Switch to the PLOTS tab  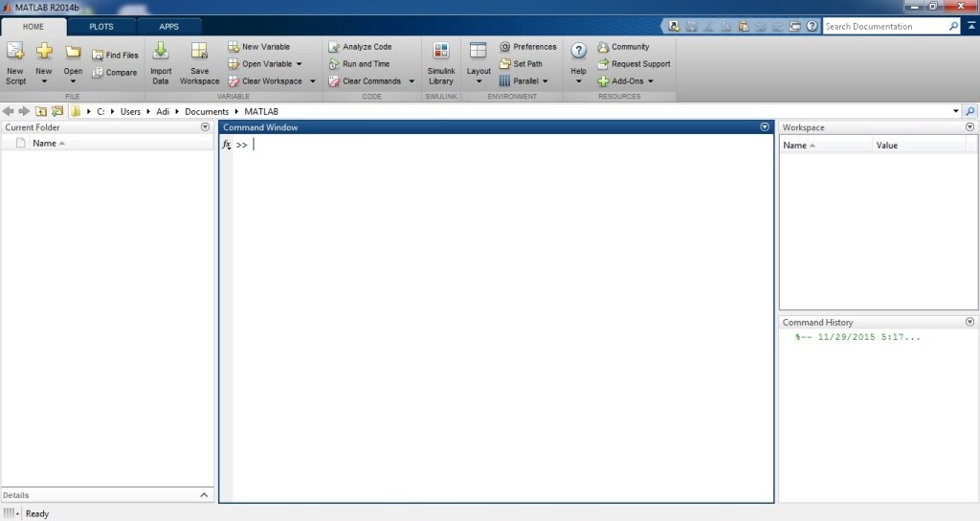[x=101, y=27]
